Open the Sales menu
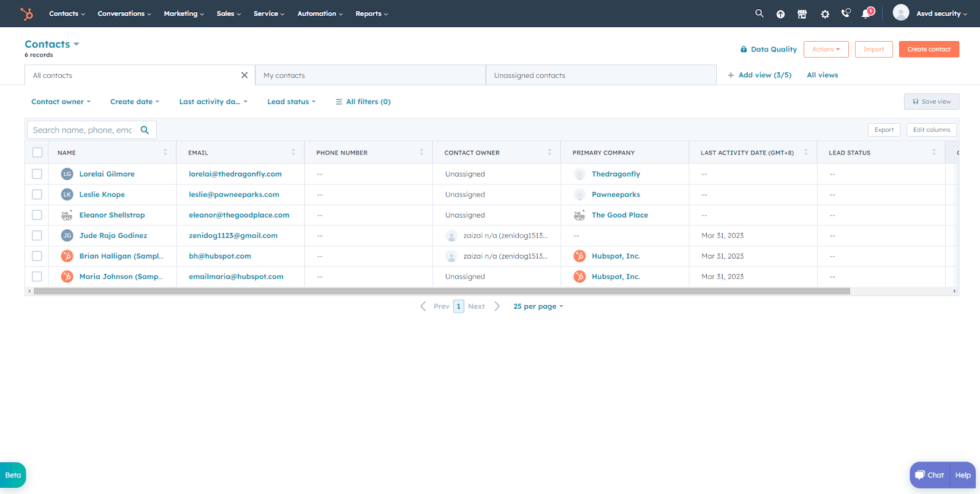This screenshot has height=494, width=980. pyautogui.click(x=228, y=13)
